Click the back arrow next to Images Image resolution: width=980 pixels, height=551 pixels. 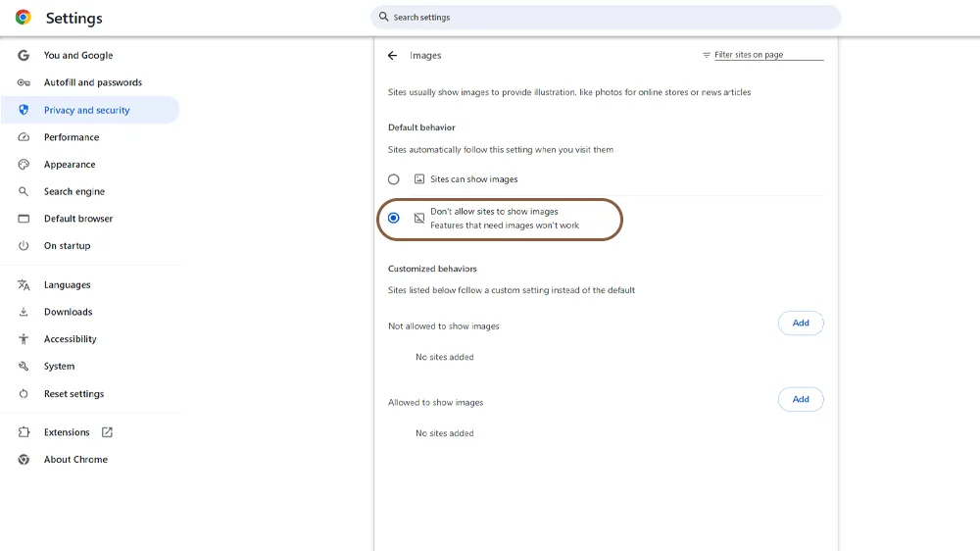tap(392, 56)
